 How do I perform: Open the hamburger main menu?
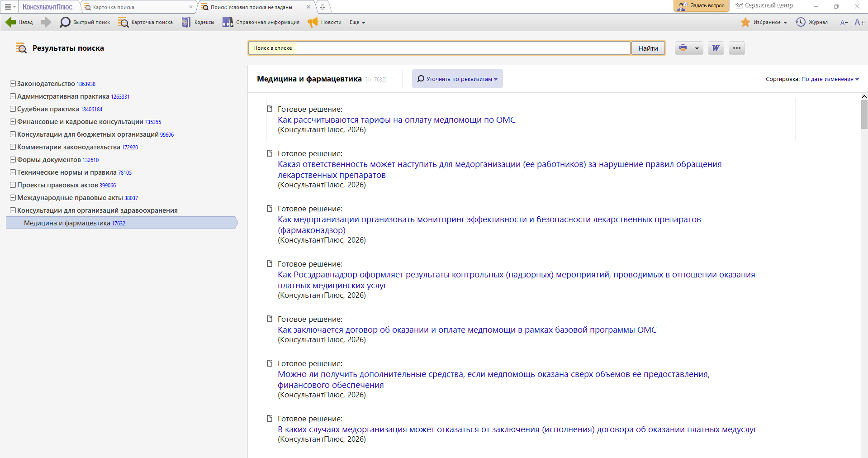[x=9, y=7]
